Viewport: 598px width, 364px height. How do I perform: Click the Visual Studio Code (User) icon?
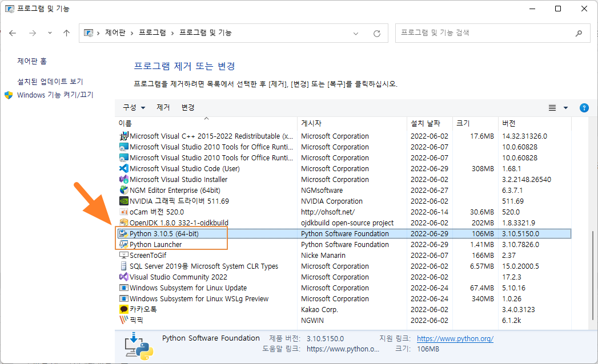coord(123,168)
